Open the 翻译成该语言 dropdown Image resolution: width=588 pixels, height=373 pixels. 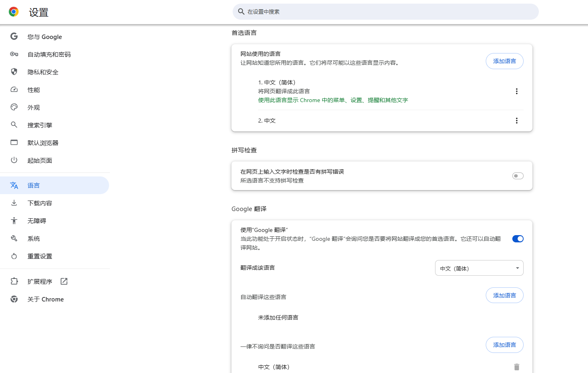[x=479, y=268]
